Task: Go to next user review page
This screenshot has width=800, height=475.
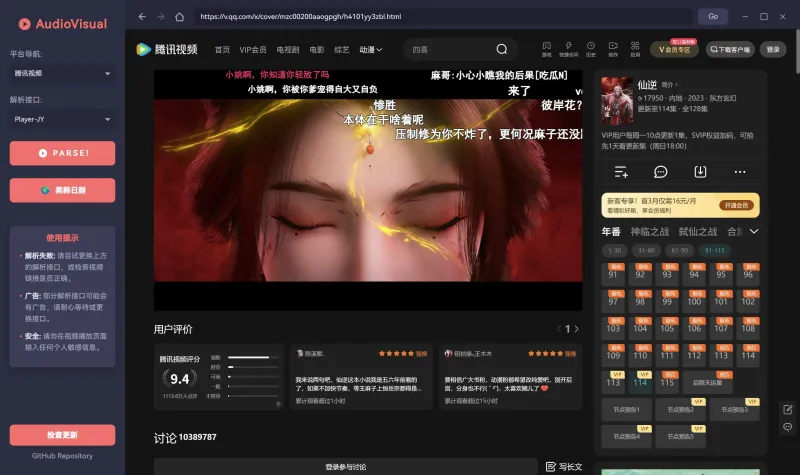Action: pos(577,329)
